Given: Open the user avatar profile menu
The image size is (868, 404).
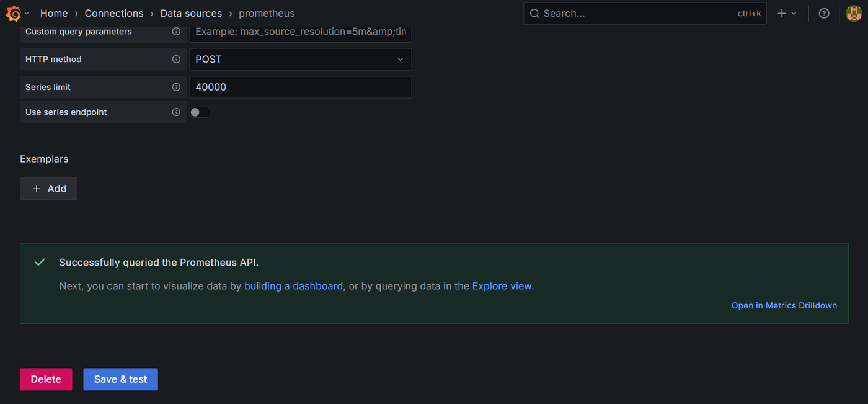Looking at the screenshot, I should point(854,13).
